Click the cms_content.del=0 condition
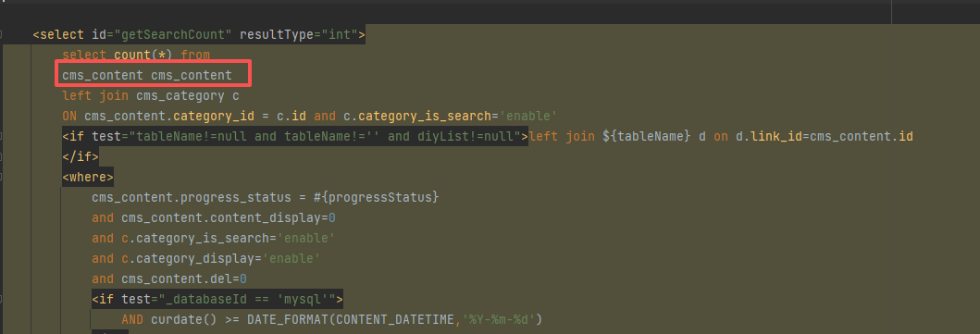The width and height of the screenshot is (980, 334). (x=184, y=279)
